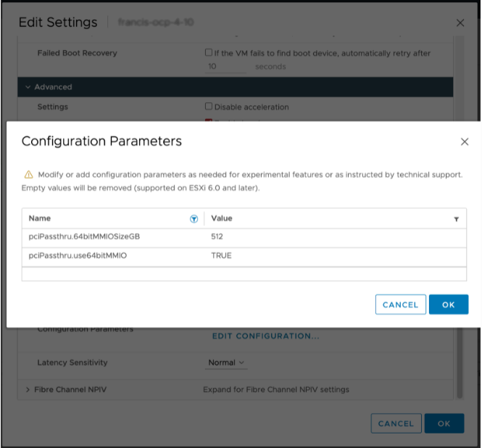Expand the Fibre Channel NPIV section
The height and width of the screenshot is (448, 482).
click(28, 389)
